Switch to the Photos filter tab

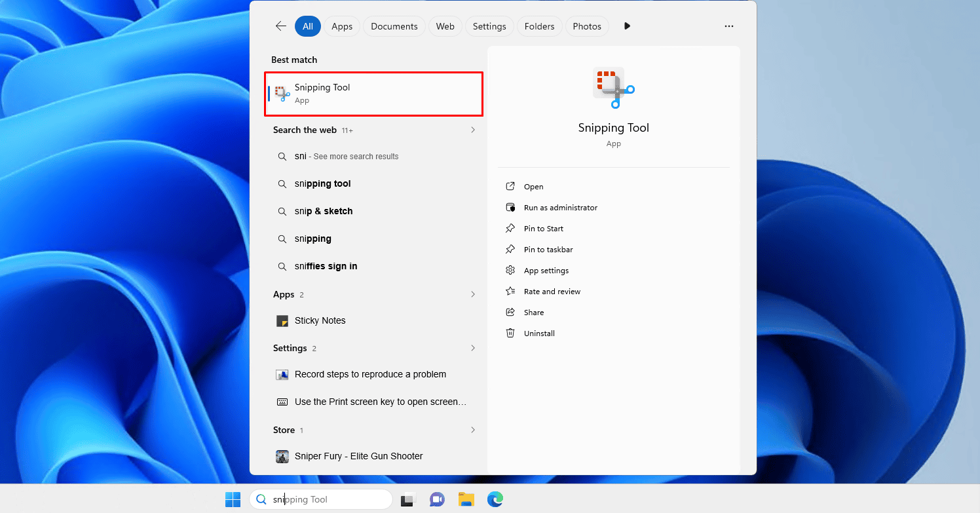587,26
